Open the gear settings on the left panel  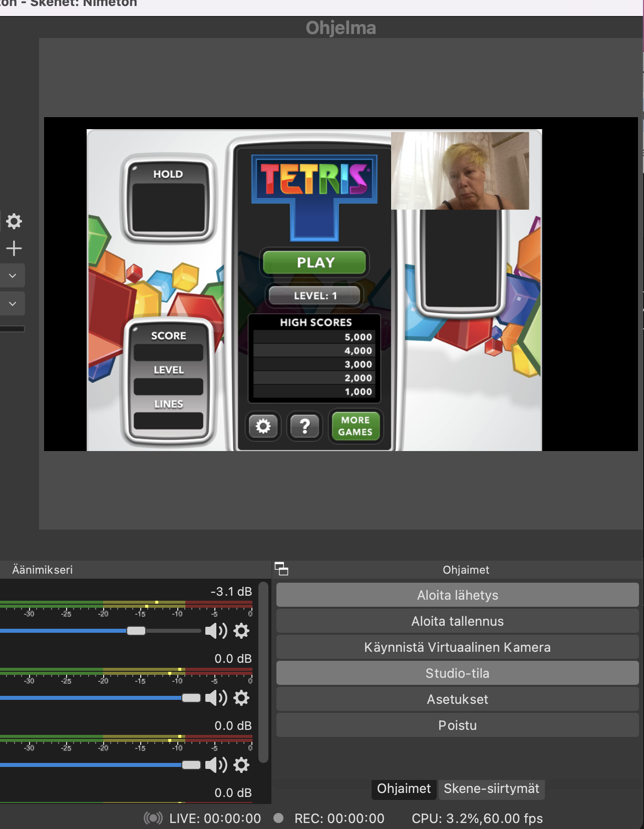point(14,221)
